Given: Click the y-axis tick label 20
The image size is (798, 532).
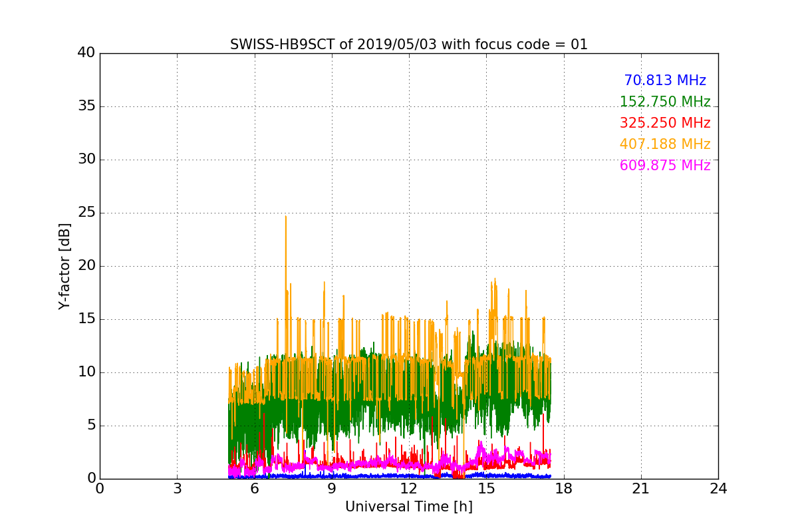Looking at the screenshot, I should coord(86,266).
